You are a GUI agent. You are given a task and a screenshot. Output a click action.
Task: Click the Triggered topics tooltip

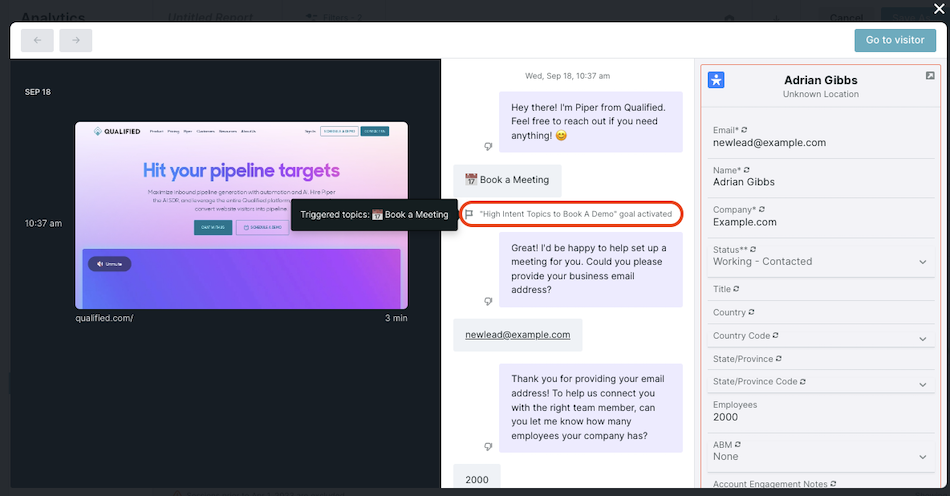tap(374, 214)
